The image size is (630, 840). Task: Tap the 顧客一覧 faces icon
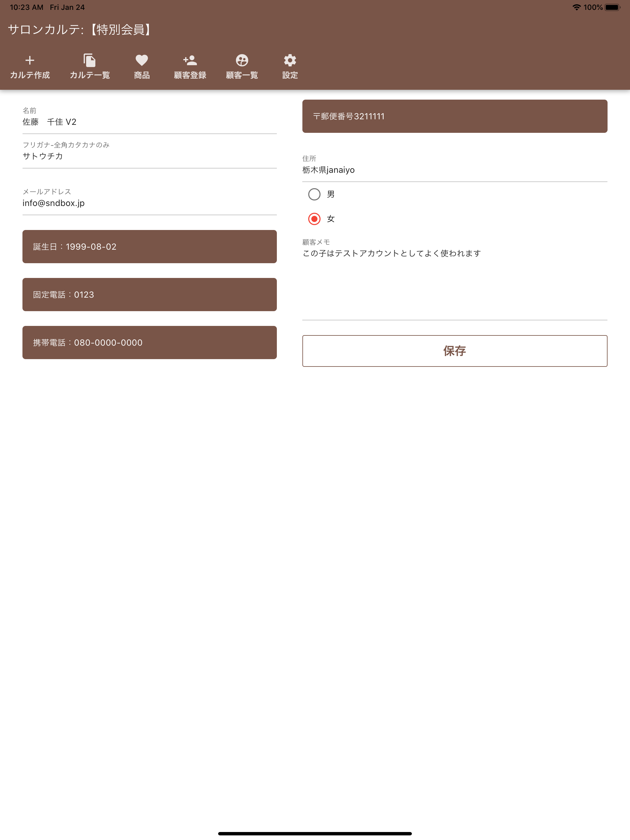pos(242,60)
